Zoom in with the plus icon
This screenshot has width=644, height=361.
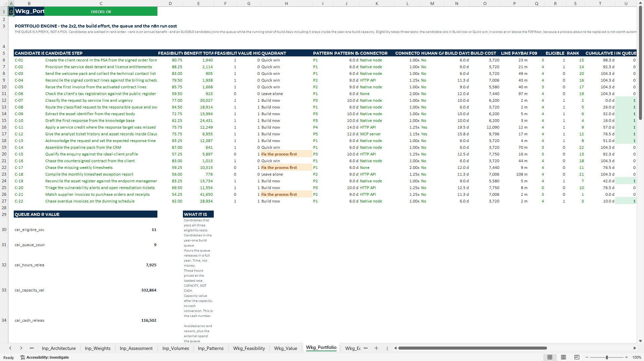click(626, 357)
